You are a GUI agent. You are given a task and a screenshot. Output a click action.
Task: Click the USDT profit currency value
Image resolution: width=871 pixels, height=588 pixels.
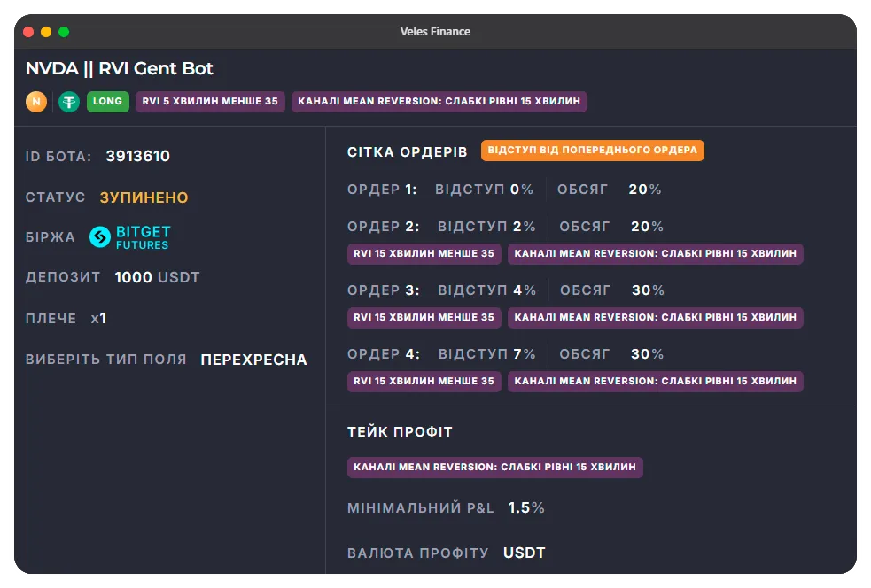(524, 553)
